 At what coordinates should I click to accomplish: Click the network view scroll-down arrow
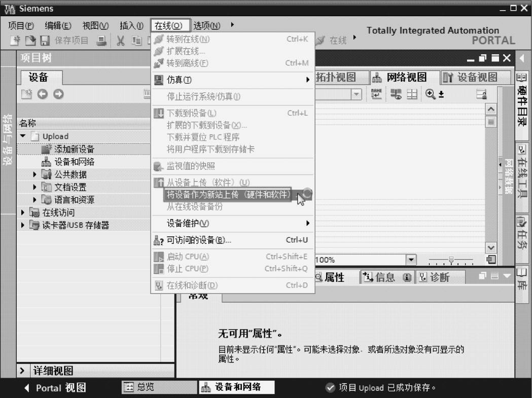pyautogui.click(x=490, y=247)
